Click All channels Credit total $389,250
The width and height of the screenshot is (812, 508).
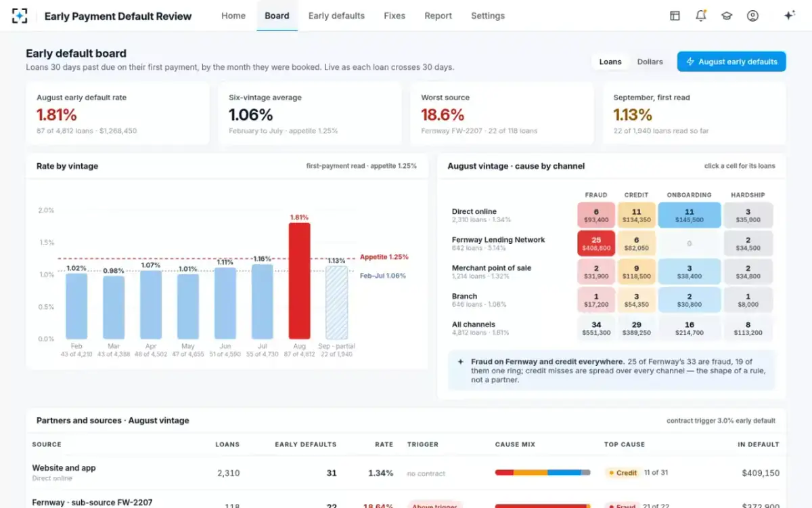pos(637,329)
